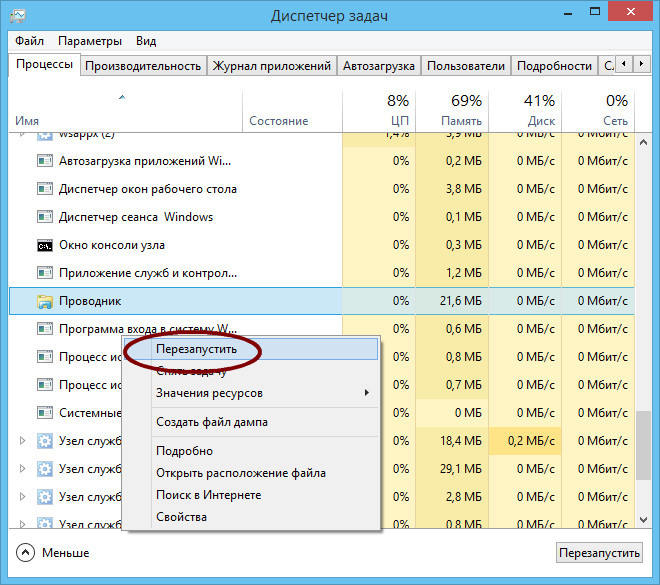The height and width of the screenshot is (585, 660).
Task: Collapse details with the Меньше arrow icon
Action: pos(25,553)
